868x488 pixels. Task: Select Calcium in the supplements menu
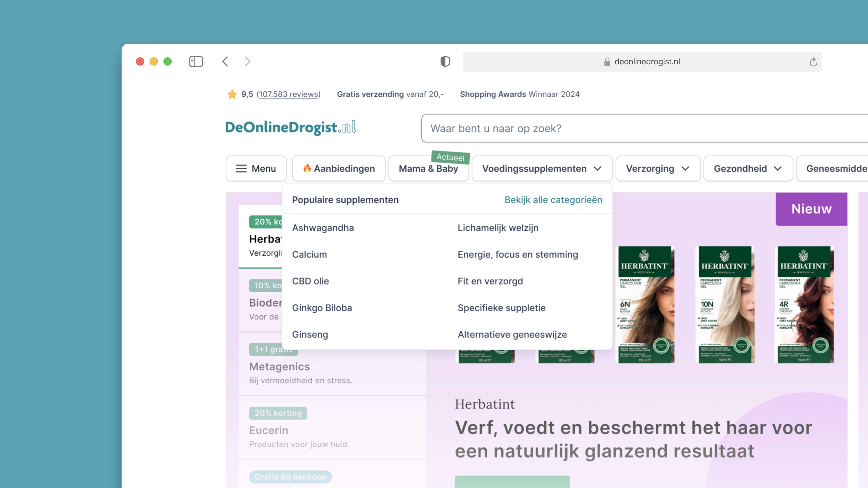(x=309, y=254)
